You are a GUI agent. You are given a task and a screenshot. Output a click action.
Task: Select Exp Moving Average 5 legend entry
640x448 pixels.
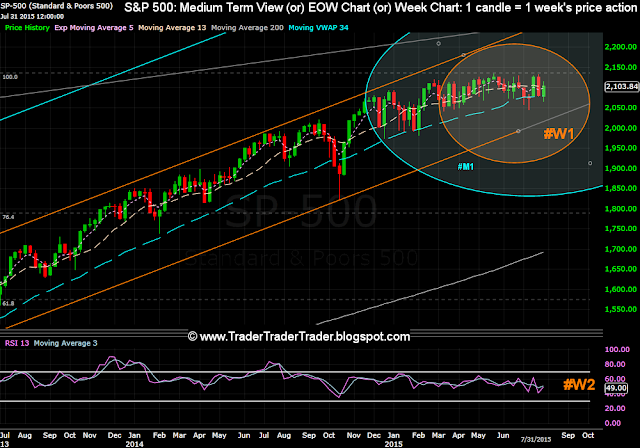[x=94, y=28]
